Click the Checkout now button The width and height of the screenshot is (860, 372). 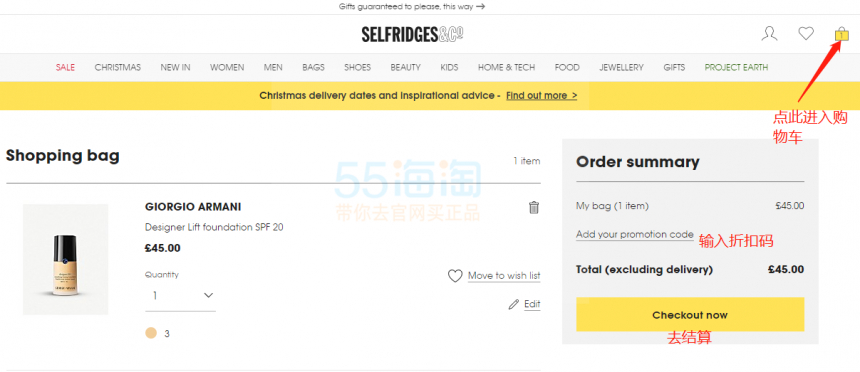coord(690,314)
